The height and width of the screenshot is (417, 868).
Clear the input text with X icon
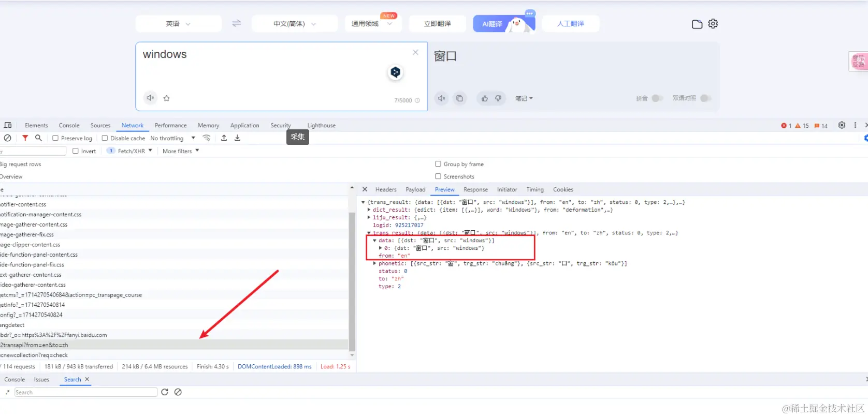tap(415, 52)
